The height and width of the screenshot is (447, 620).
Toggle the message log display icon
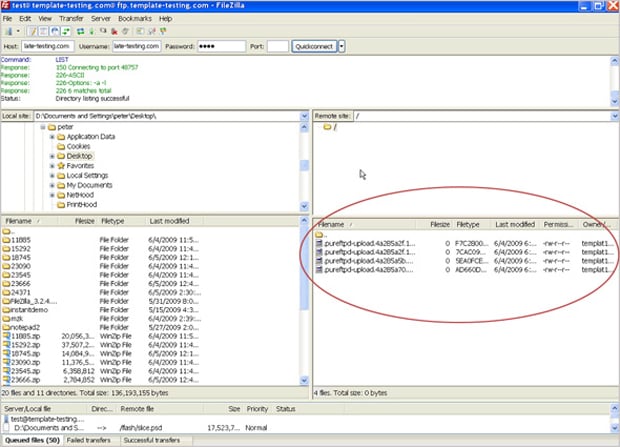click(31, 32)
